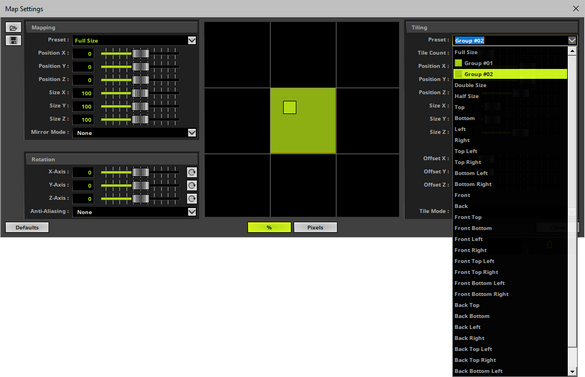This screenshot has height=377, width=585.
Task: Click X-Axis rotation mode icon
Action: (192, 172)
